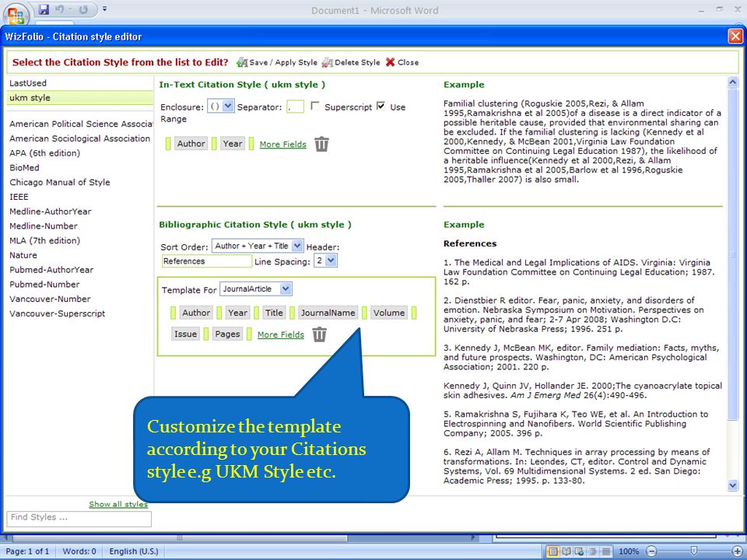Delete the in-text citation fields with the trash icon
Screen dimensions: 747x560
tap(321, 144)
